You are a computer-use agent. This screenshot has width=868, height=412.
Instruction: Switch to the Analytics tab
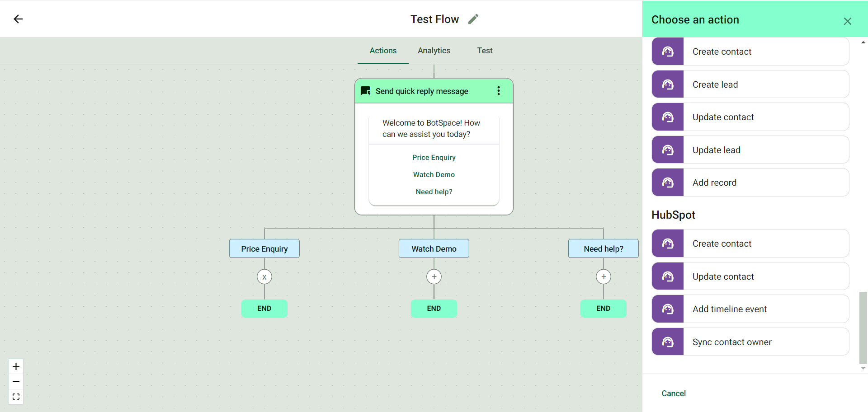[x=434, y=51]
